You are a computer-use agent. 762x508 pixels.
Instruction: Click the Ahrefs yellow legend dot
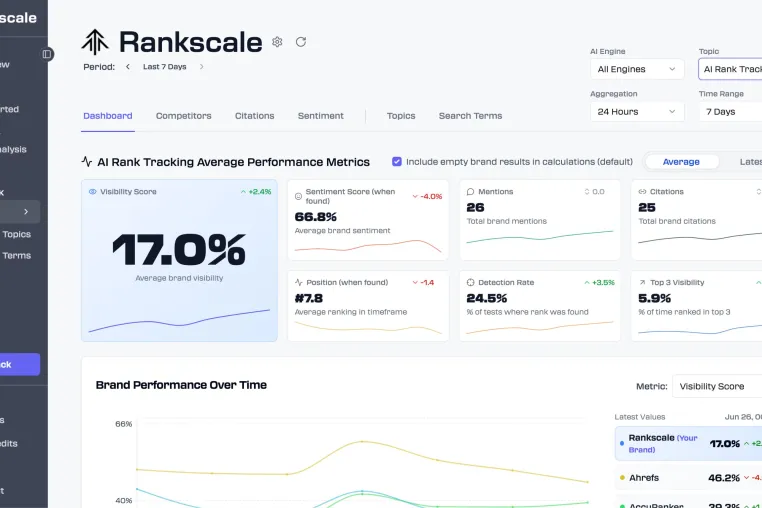click(622, 478)
